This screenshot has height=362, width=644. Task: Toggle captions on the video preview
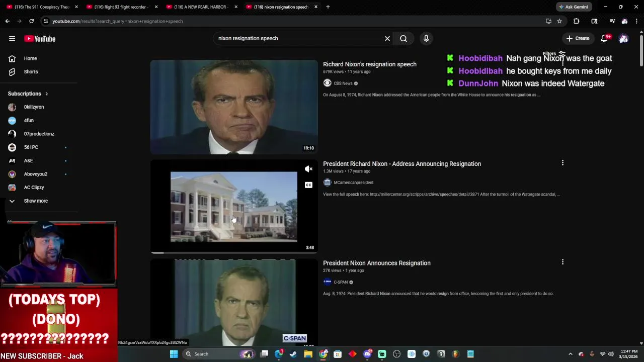coord(308,185)
